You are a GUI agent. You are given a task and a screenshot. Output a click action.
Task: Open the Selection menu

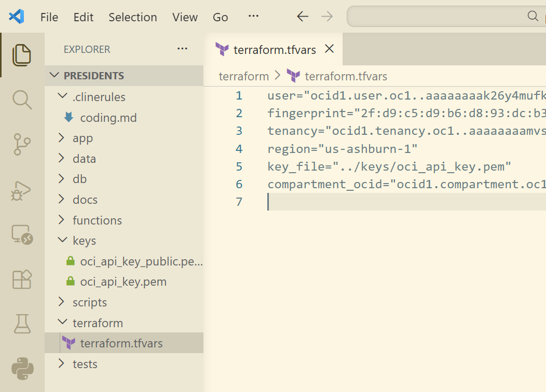click(x=132, y=17)
